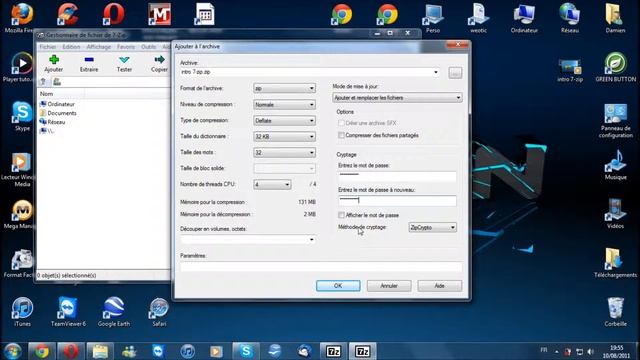Screen dimensions: 640x360
Task: Open the Outils menu in 7-Zip
Action: [149, 47]
